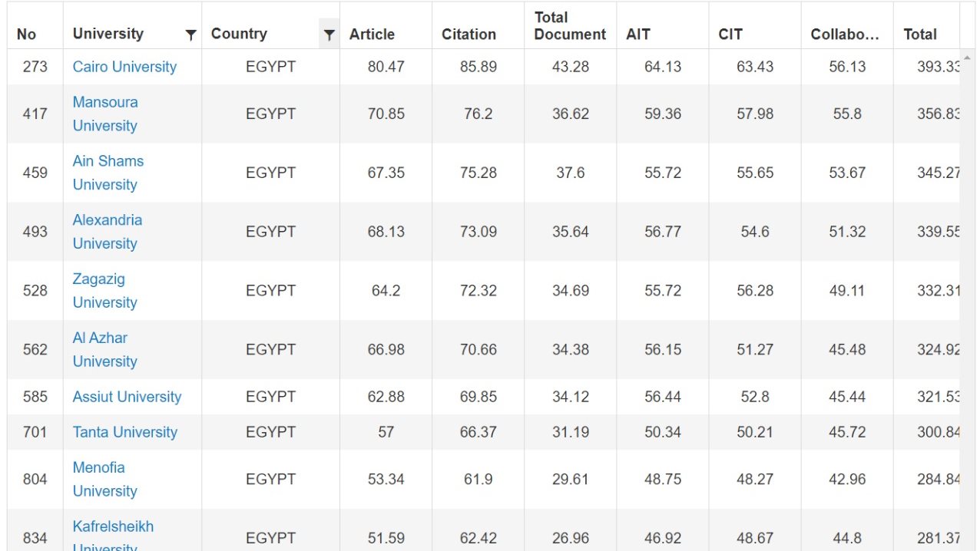Sort by the AIT column header

click(x=638, y=35)
